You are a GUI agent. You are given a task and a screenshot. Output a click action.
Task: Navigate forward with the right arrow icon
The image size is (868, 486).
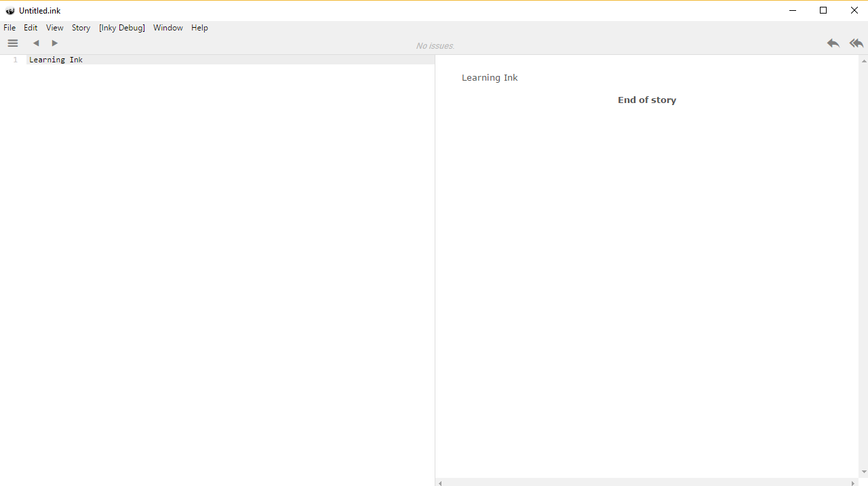tap(55, 43)
